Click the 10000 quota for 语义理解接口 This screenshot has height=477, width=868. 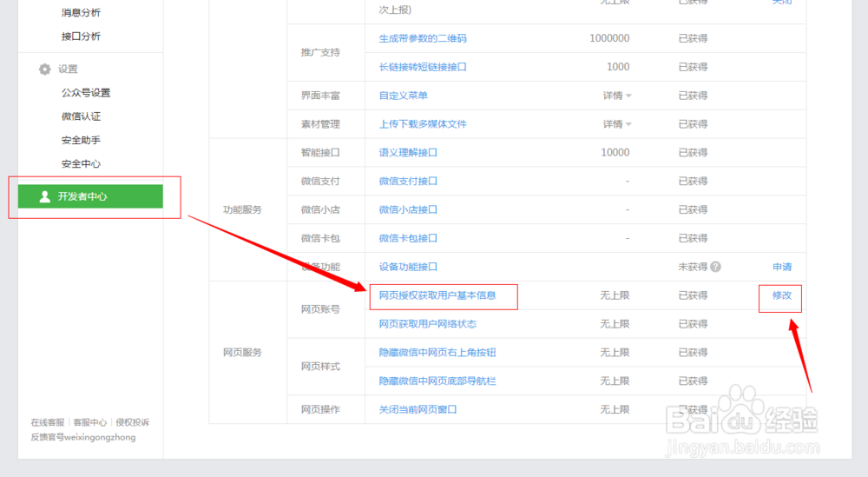point(615,152)
